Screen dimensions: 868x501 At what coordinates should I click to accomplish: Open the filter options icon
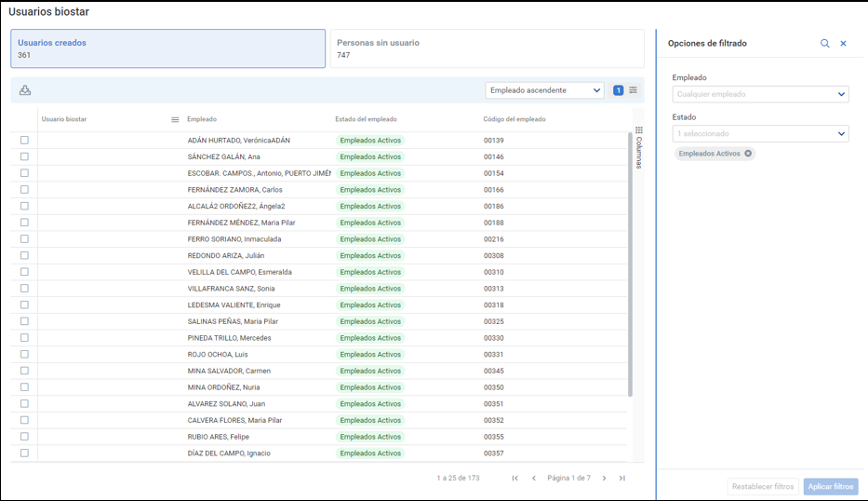coord(633,90)
